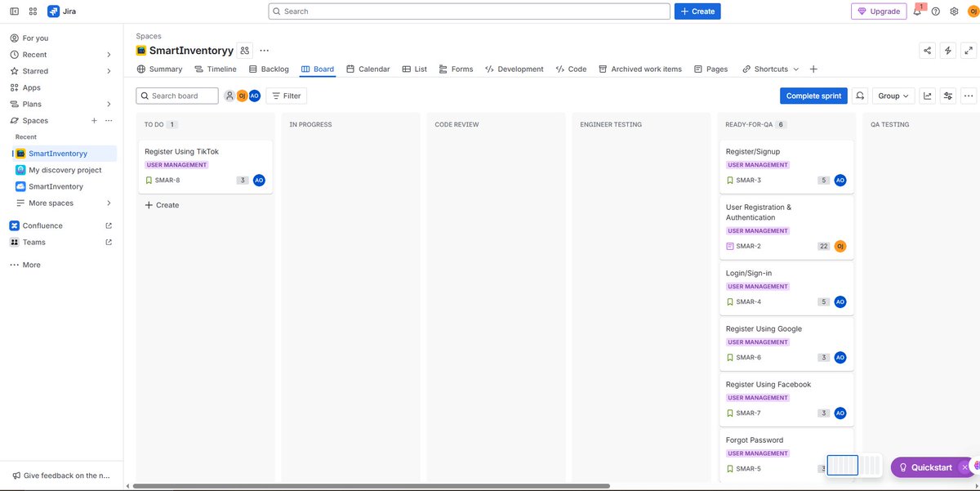
Task: Click the horizontal board scrollbar
Action: (372, 486)
